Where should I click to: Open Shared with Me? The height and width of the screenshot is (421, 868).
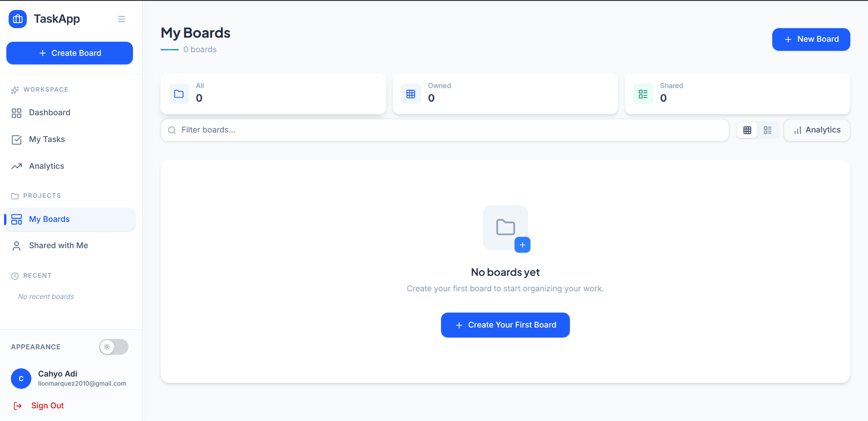click(x=70, y=245)
